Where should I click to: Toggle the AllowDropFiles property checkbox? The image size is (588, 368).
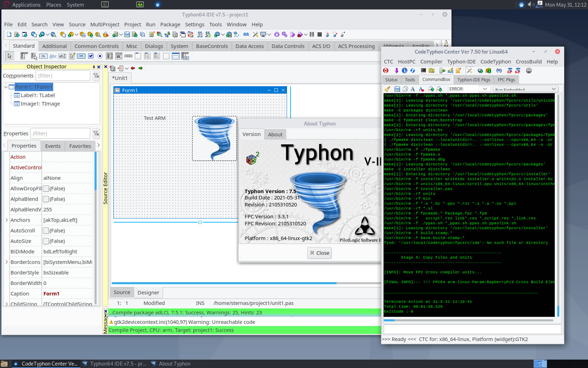(x=46, y=189)
